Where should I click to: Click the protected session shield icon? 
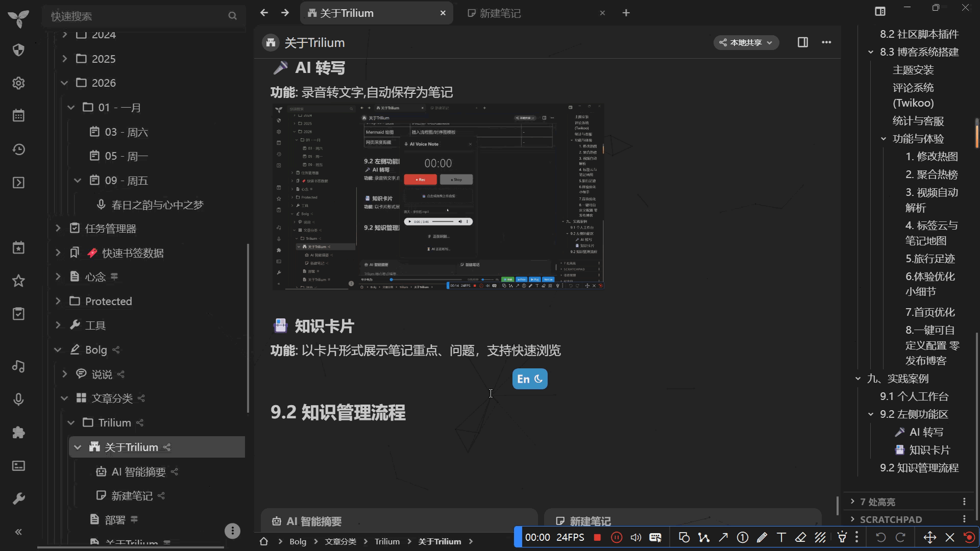(18, 50)
